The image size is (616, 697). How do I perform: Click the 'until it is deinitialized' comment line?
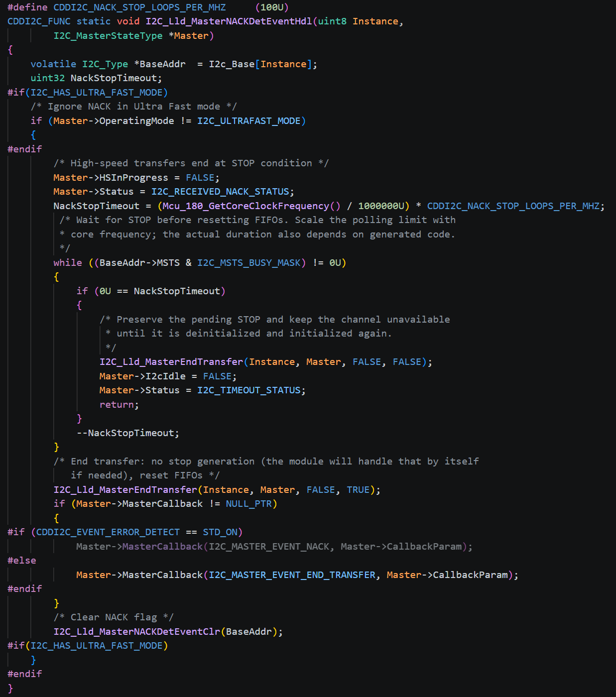click(249, 334)
